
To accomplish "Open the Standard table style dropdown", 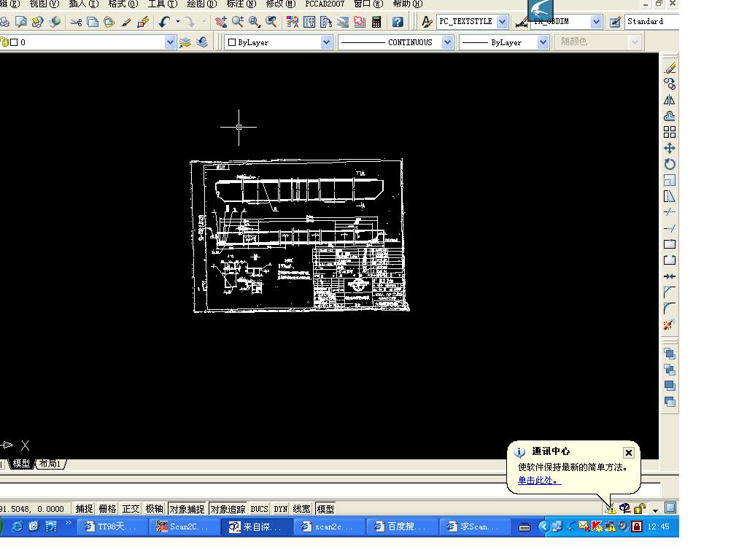I will click(651, 22).
